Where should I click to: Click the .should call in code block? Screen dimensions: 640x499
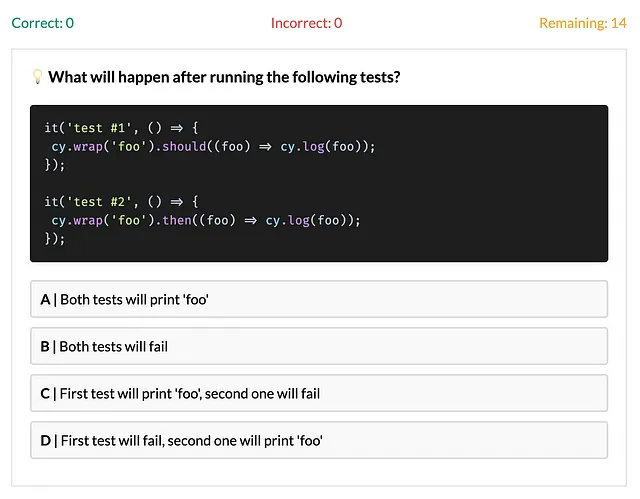coord(181,146)
